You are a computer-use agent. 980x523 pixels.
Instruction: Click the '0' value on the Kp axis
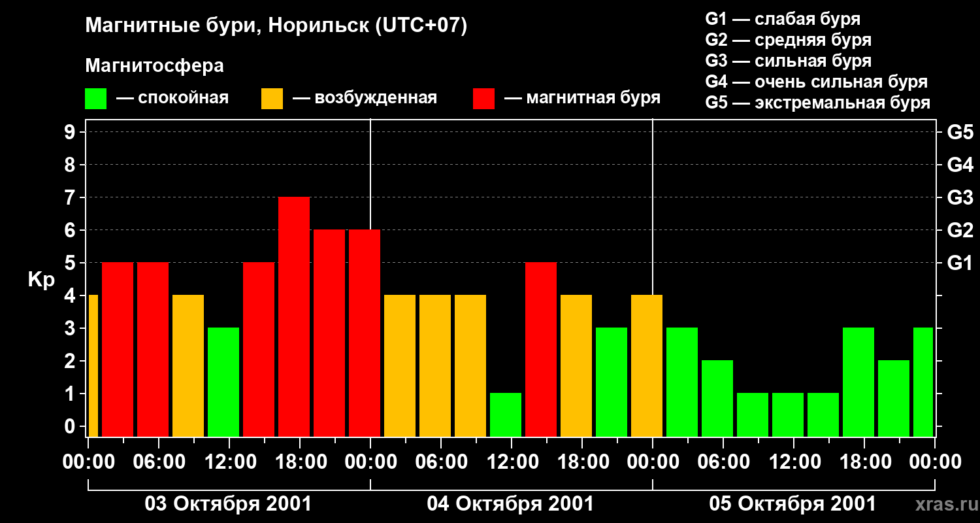(71, 426)
